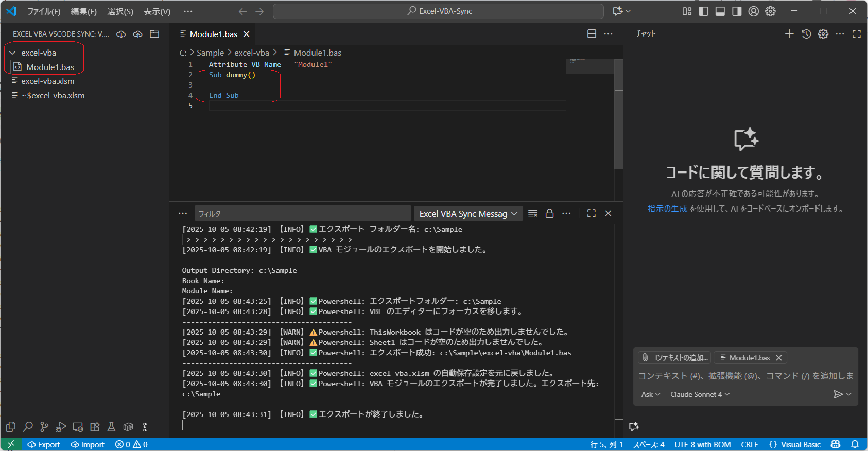Click the editor vertical scrollbar

[x=619, y=114]
